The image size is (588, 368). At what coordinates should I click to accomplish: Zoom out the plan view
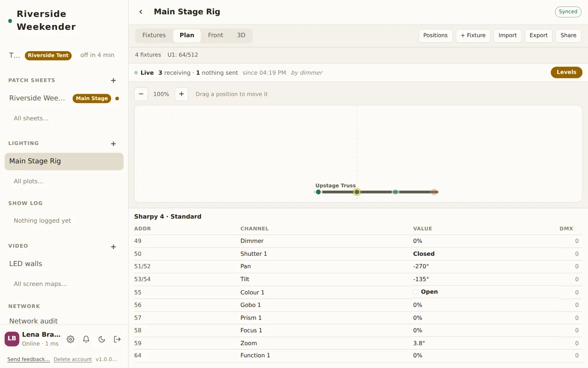click(141, 94)
